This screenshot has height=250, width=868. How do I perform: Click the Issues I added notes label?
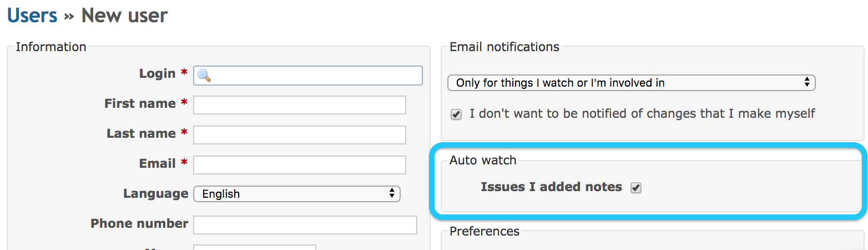pos(552,187)
